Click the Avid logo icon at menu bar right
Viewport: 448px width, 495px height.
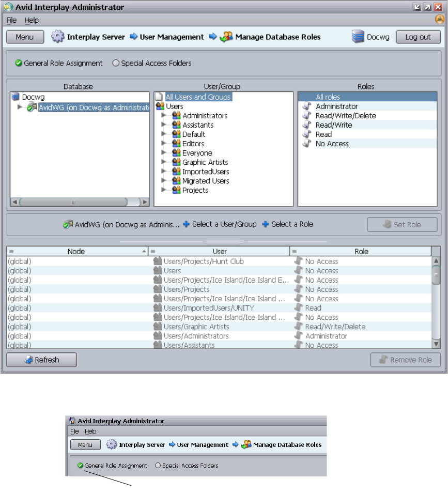click(x=440, y=20)
